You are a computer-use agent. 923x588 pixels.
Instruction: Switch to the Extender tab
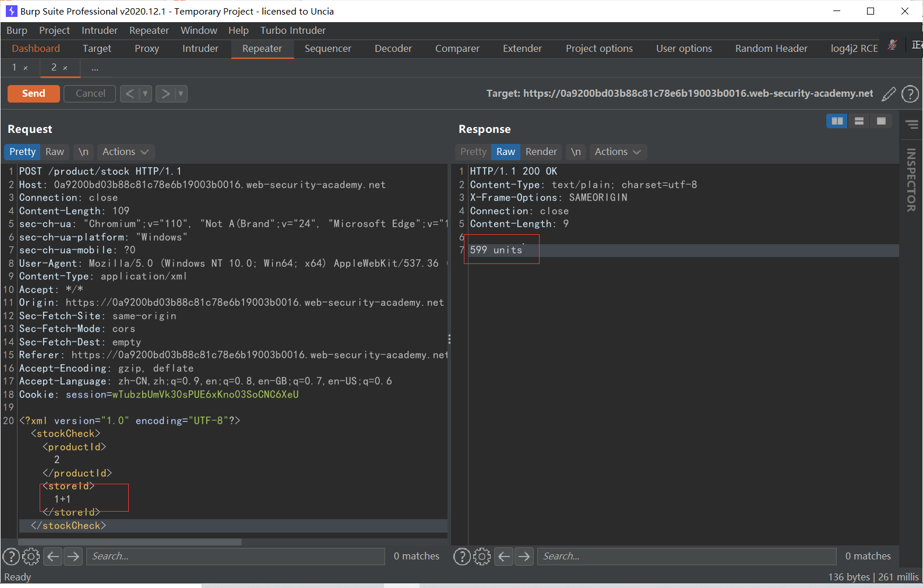coord(522,48)
